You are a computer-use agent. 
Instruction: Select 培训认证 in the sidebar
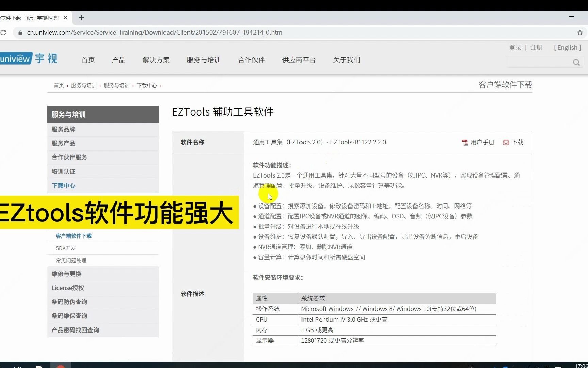click(103, 172)
